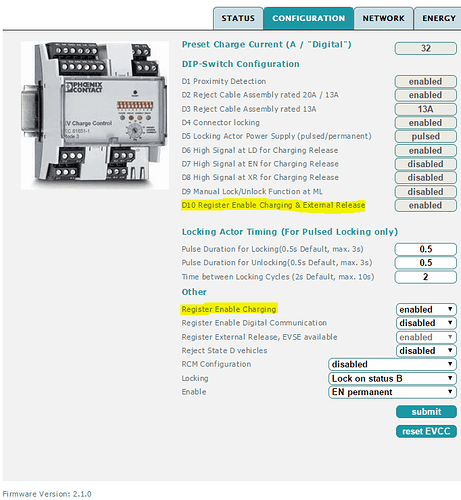Click the D1 Proximity Detection value field
The width and height of the screenshot is (461, 500).
point(426,81)
